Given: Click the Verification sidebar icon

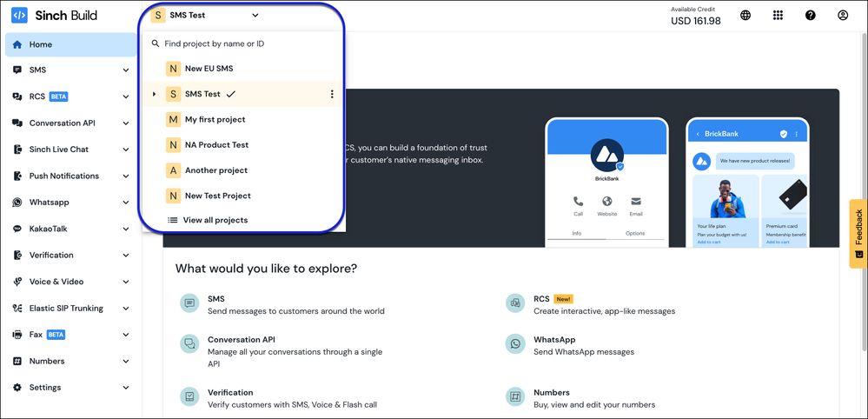Looking at the screenshot, I should (17, 256).
